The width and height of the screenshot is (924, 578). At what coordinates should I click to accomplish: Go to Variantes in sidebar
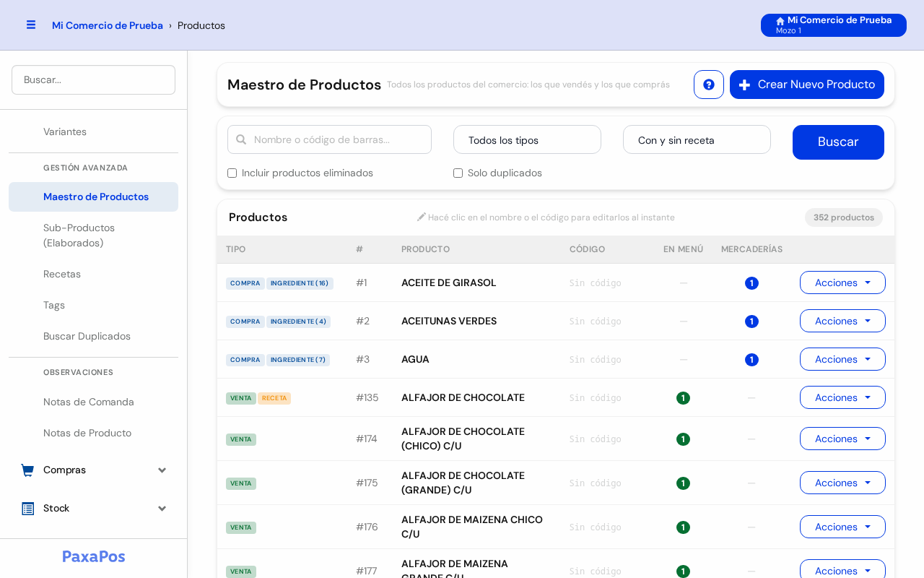point(94,131)
